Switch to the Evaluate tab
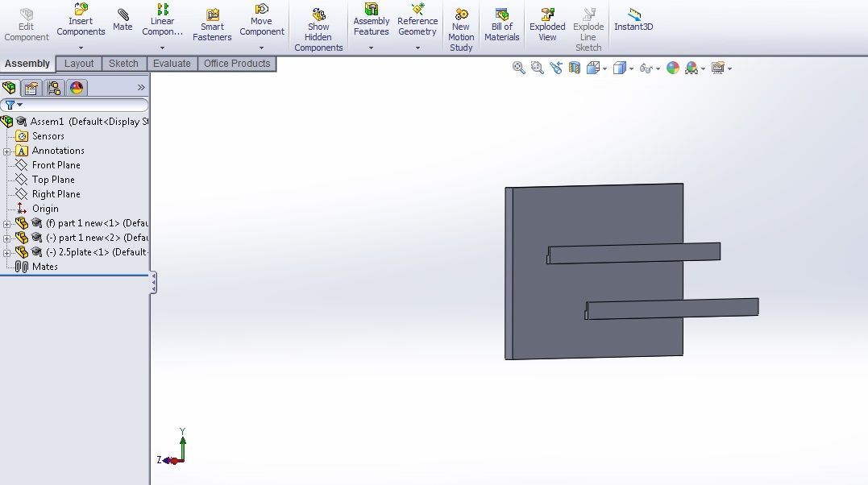The width and height of the screenshot is (868, 485). click(172, 64)
